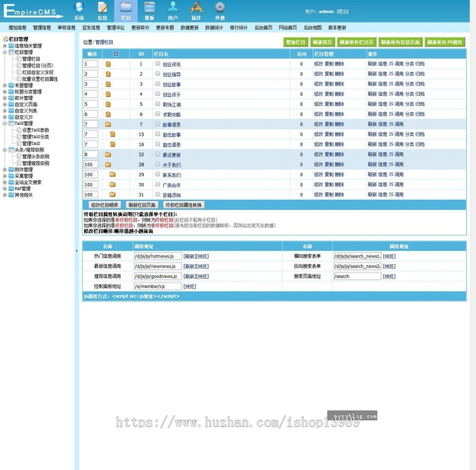Expand the 信息相关管理 tree node
476x470 pixels.
[x=5, y=46]
